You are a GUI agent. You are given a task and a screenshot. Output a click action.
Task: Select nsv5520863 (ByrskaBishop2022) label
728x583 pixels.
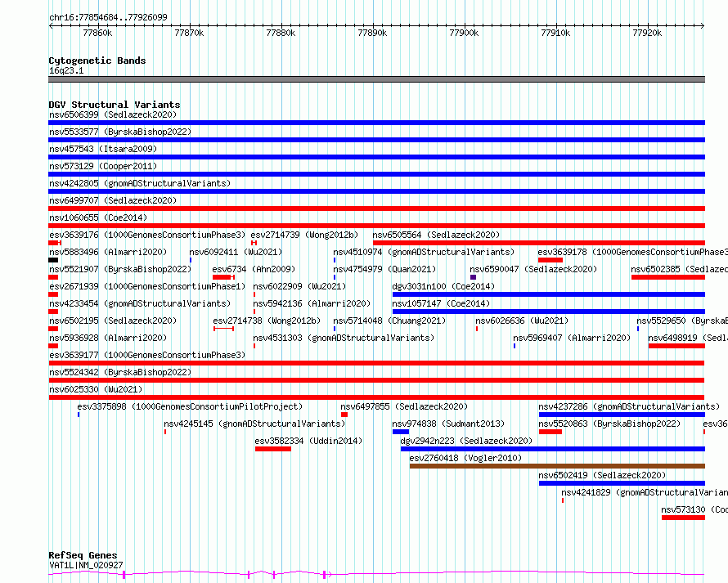(609, 424)
